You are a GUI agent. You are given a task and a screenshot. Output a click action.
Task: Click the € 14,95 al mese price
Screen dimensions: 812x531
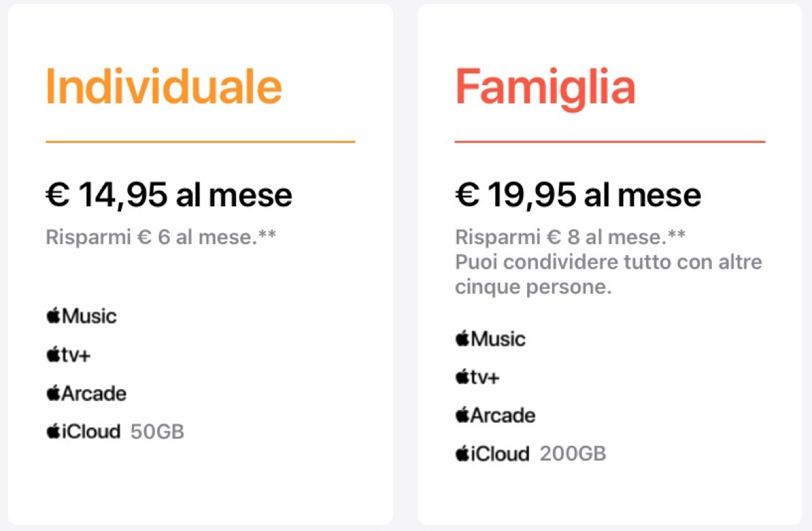pyautogui.click(x=168, y=195)
